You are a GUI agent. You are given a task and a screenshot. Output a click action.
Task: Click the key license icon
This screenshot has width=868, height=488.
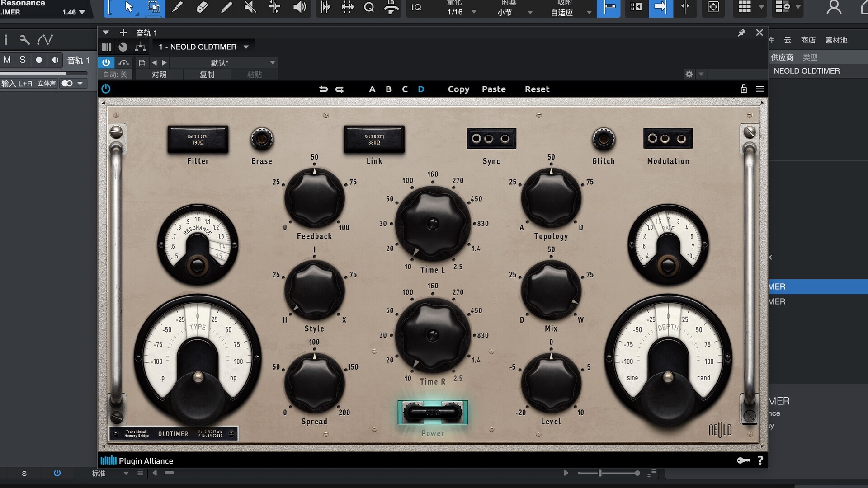coord(744,460)
